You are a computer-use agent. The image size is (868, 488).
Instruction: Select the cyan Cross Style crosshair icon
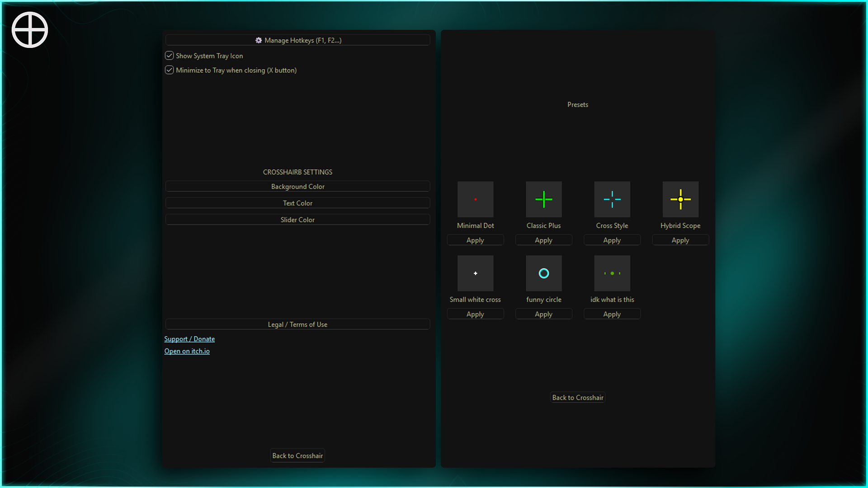coord(612,199)
